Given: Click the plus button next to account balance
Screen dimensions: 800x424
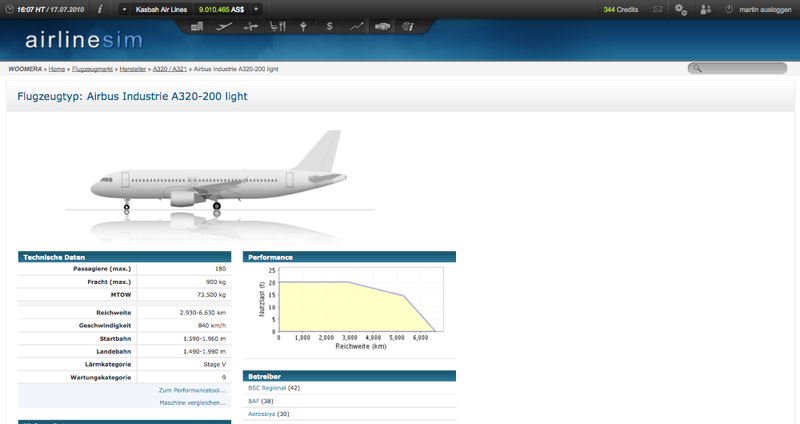Looking at the screenshot, I should [x=256, y=9].
